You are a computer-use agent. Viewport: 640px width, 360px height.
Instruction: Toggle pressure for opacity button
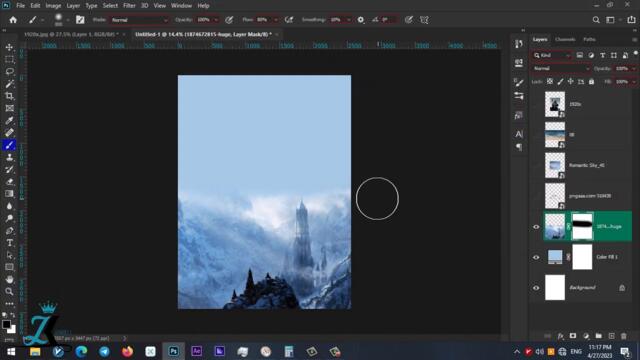(229, 20)
